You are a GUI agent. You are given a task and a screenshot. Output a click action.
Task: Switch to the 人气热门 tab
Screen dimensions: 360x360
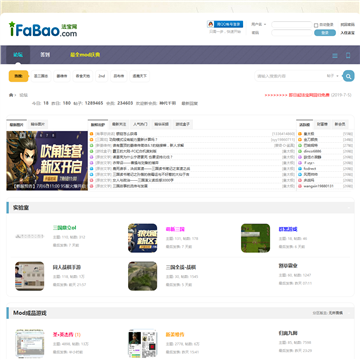[140, 124]
